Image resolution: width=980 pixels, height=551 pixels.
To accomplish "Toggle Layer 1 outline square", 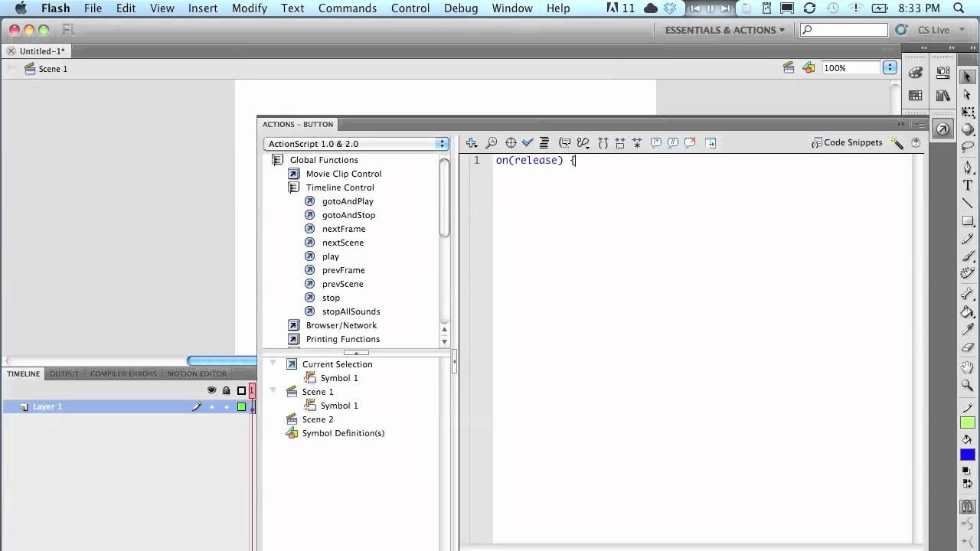I will (241, 406).
